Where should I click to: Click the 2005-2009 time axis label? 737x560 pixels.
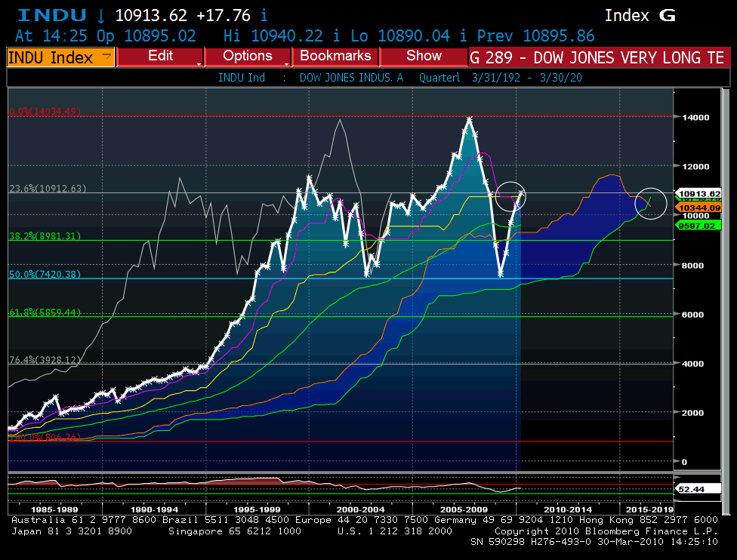(x=464, y=509)
